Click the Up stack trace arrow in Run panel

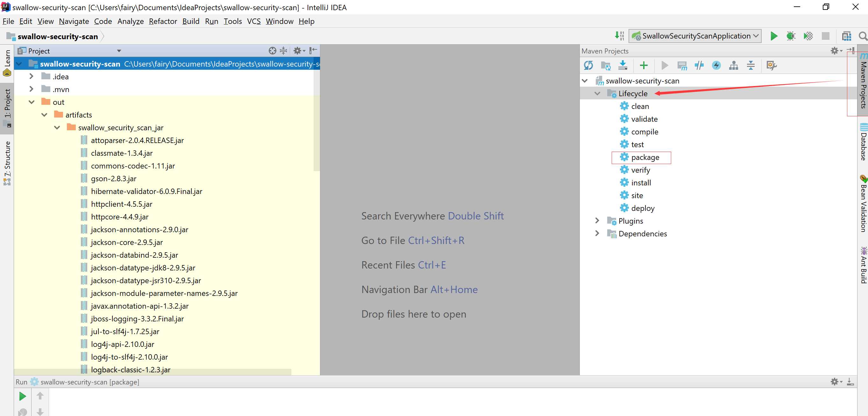[40, 396]
